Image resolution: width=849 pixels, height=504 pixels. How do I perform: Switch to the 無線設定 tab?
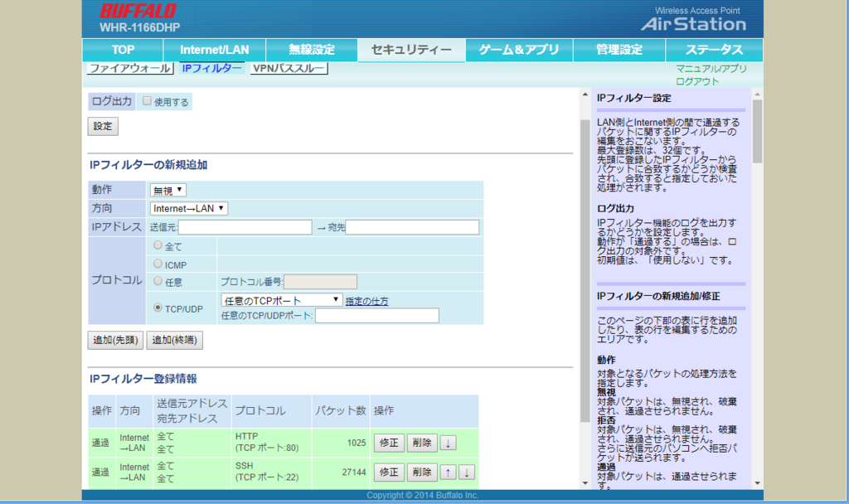[312, 50]
